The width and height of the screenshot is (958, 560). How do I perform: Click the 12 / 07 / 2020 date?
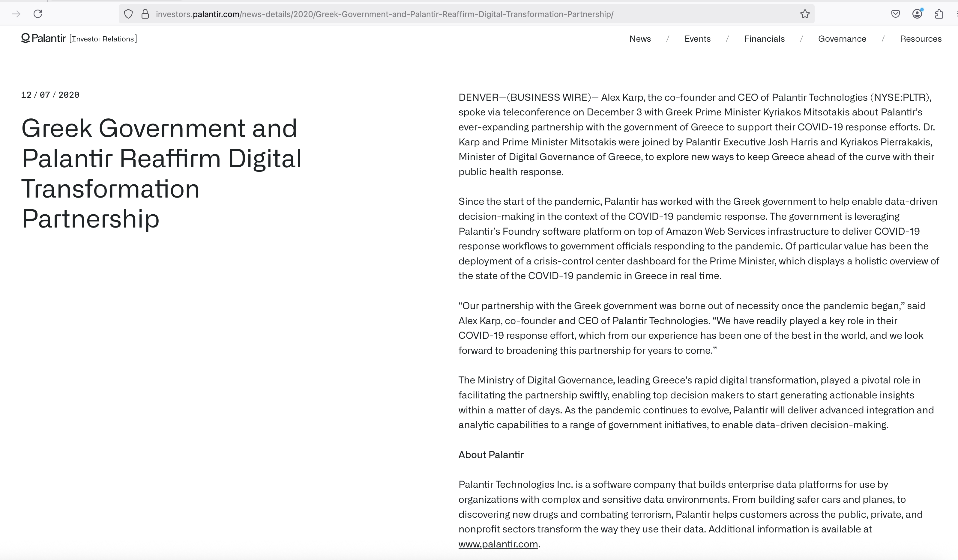coord(50,95)
